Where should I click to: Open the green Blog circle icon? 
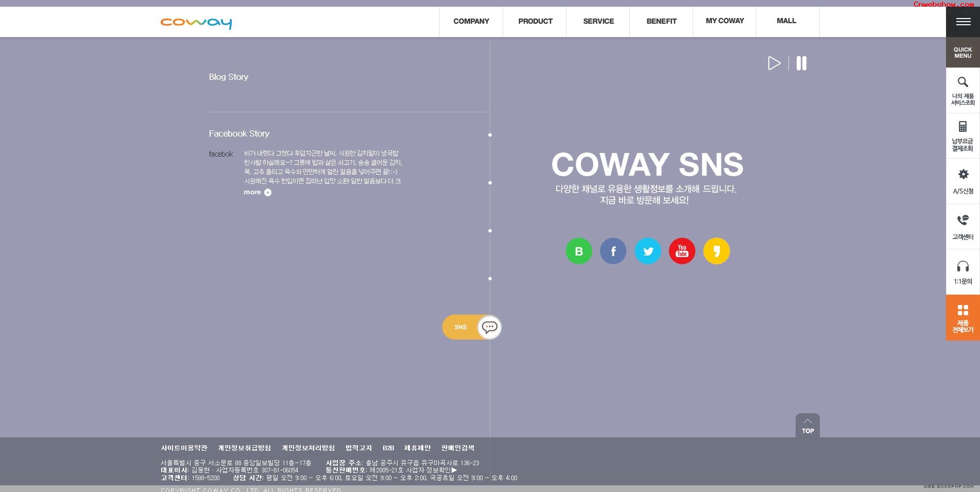[x=579, y=251]
